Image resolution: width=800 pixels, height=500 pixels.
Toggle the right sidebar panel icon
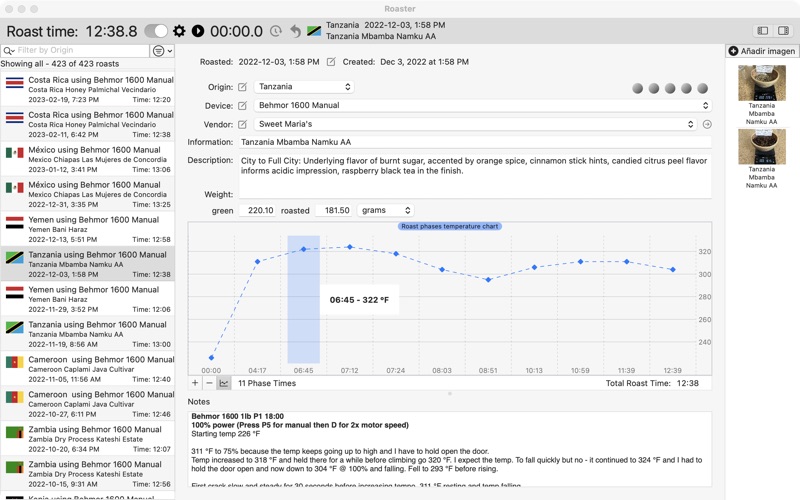pos(783,31)
